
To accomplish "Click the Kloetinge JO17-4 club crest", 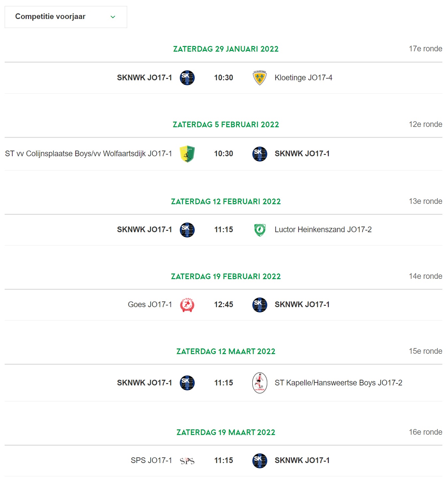I will coord(260,78).
